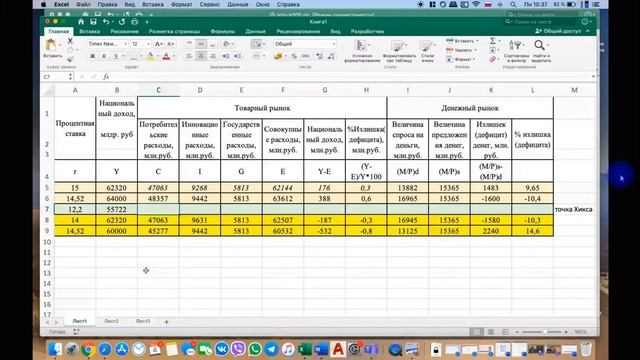The image size is (640, 360).
Task: Select all cells via the corner button
Action: coord(48,90)
